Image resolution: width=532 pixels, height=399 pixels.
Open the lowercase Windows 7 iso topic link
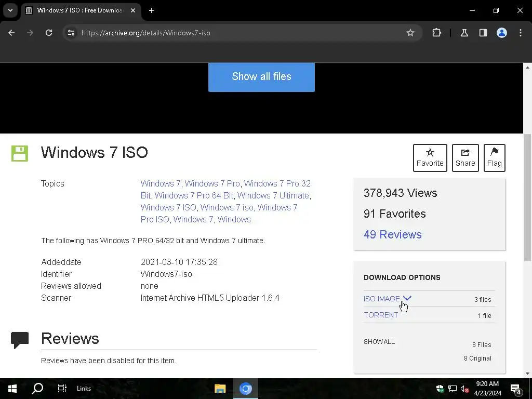[227, 208]
